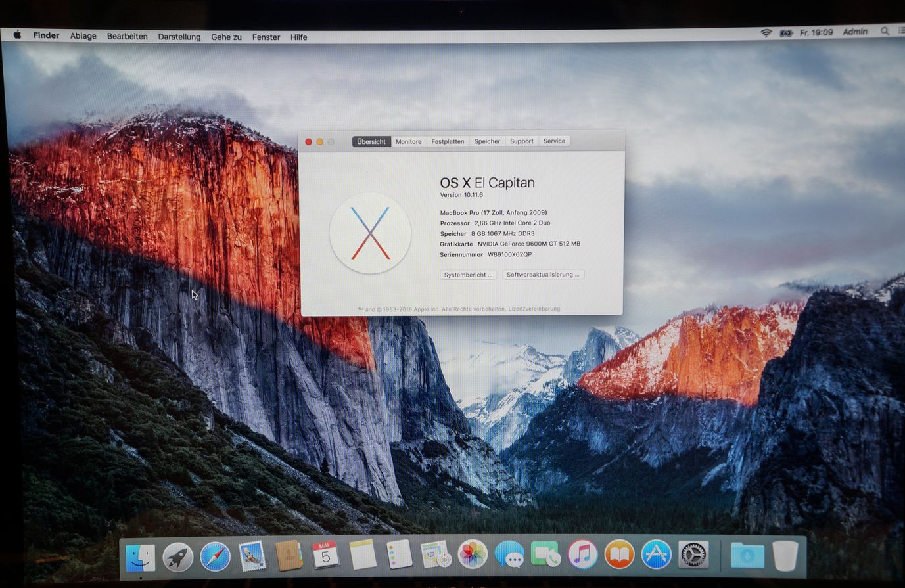Open Maps icon in Dock
Viewport: 905px width, 588px height.
point(435,554)
